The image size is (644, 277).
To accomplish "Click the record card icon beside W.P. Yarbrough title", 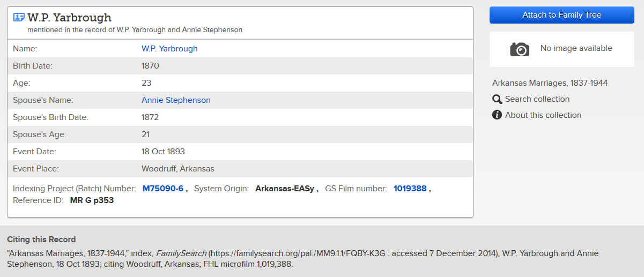I will (x=19, y=17).
